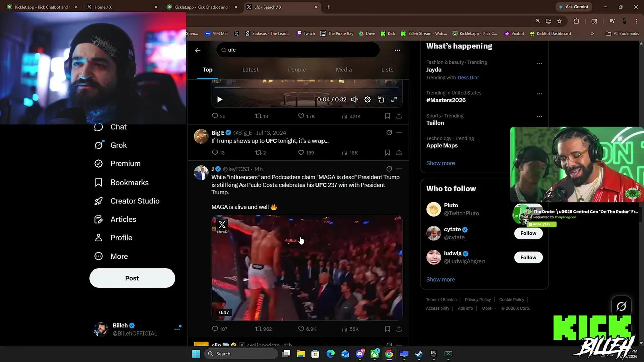Go back using the search page arrow
The width and height of the screenshot is (644, 362).
pyautogui.click(x=198, y=50)
